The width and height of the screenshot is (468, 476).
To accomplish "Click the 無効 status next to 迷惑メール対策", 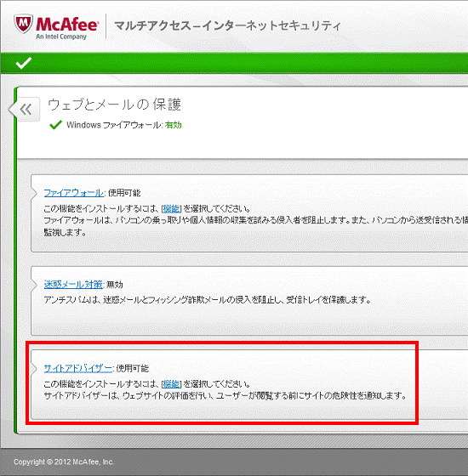I will pos(115,285).
